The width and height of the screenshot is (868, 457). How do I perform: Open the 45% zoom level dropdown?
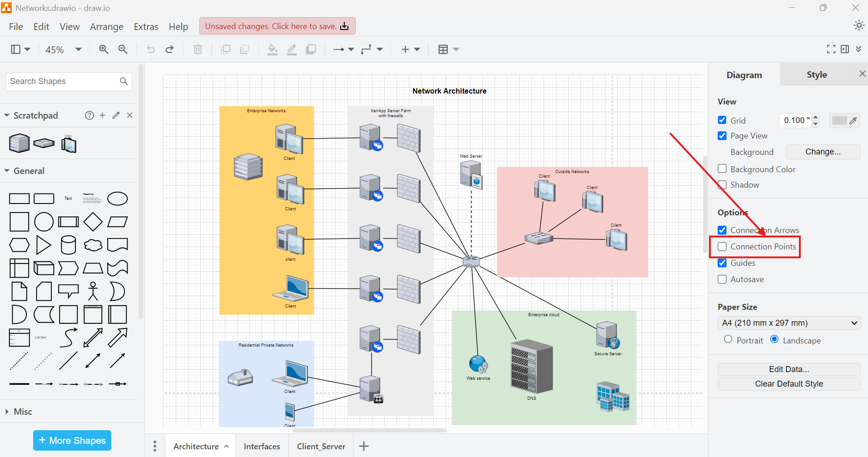point(64,49)
